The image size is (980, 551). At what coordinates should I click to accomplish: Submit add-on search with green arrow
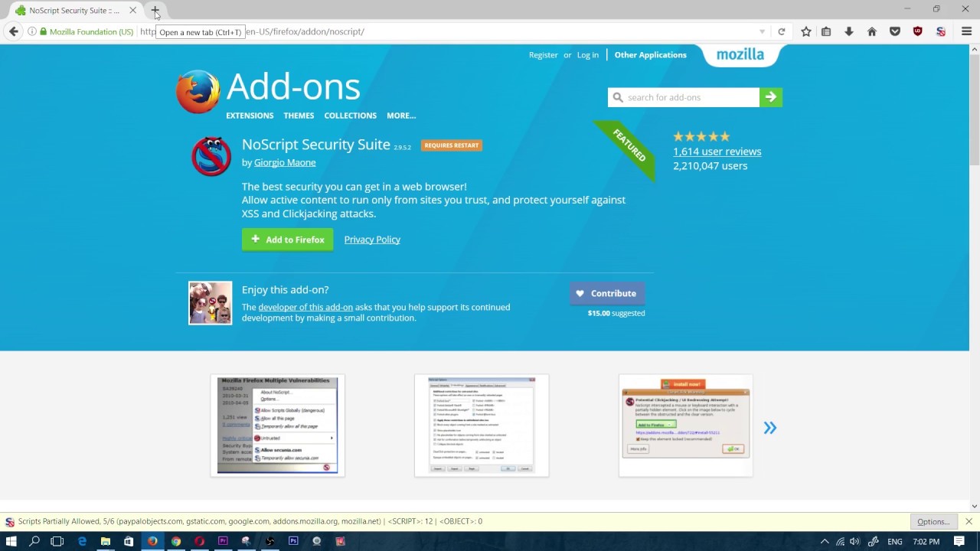click(771, 97)
